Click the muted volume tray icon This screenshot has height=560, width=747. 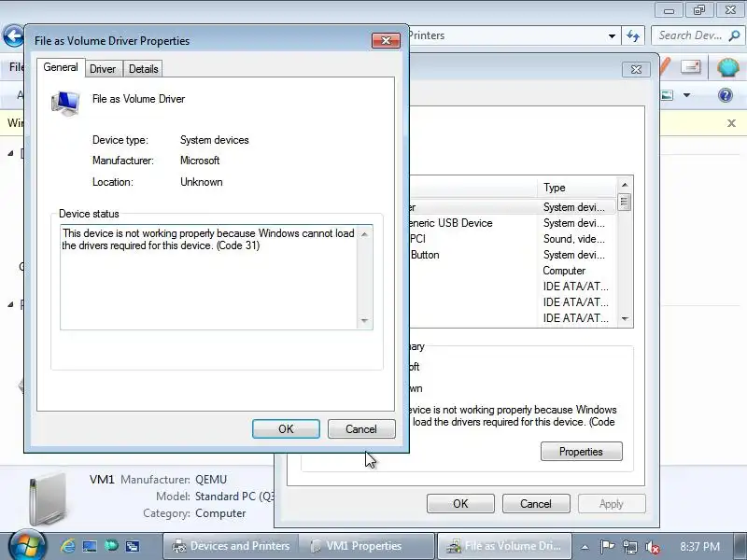point(652,547)
